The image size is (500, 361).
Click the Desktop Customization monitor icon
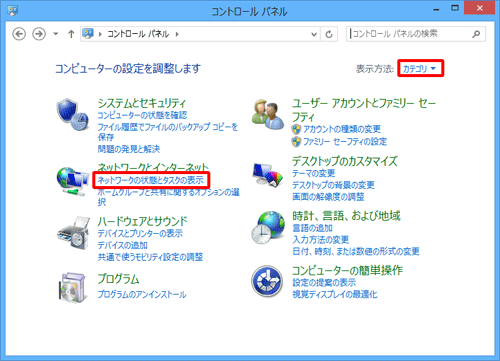(x=268, y=174)
